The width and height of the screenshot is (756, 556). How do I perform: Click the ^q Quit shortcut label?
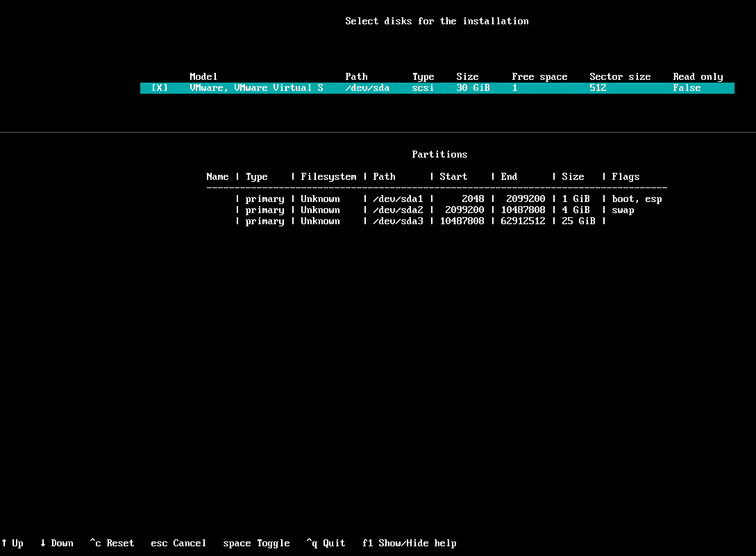326,544
